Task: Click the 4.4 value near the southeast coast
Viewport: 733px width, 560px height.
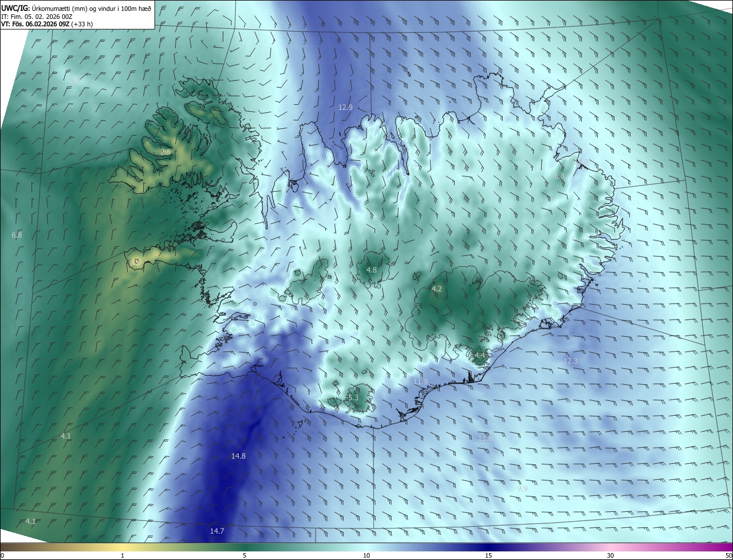Action: [x=479, y=356]
